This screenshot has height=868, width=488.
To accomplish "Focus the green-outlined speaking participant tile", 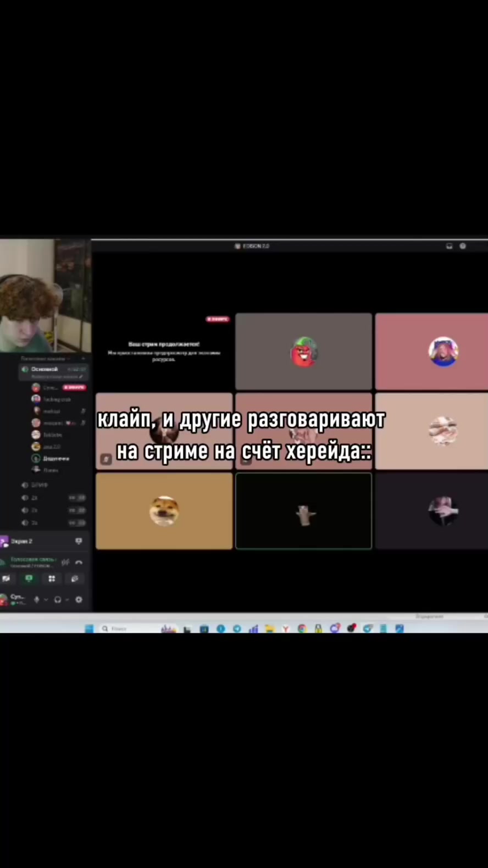I will [x=303, y=511].
